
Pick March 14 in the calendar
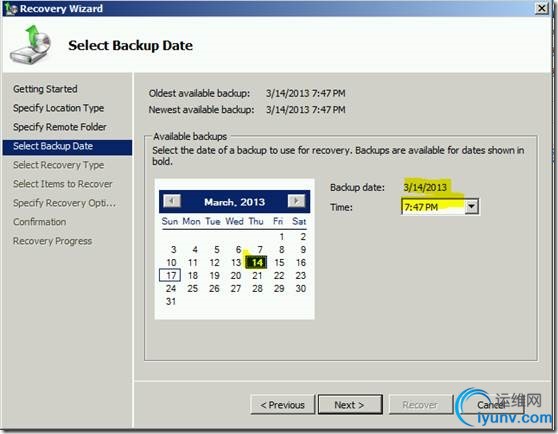(257, 263)
